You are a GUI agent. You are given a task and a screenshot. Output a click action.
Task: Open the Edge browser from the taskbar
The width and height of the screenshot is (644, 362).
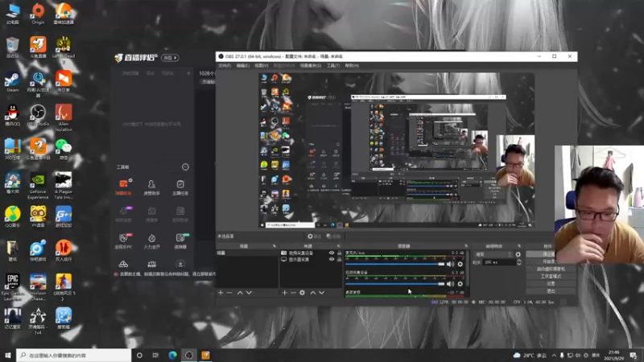click(172, 356)
